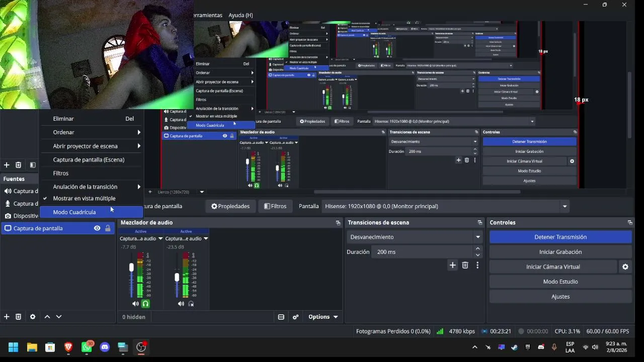644x362 pixels.
Task: Choose Filtros entry in the context menu
Action: (x=92, y=173)
